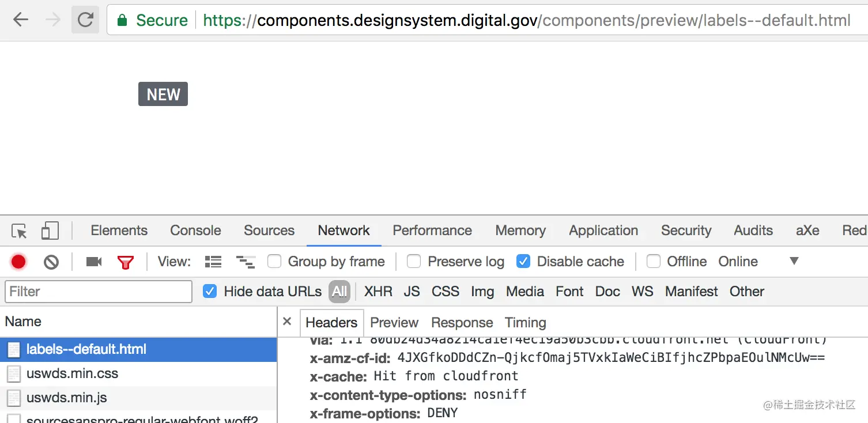
Task: Click the green Secure padlock icon
Action: [x=122, y=21]
